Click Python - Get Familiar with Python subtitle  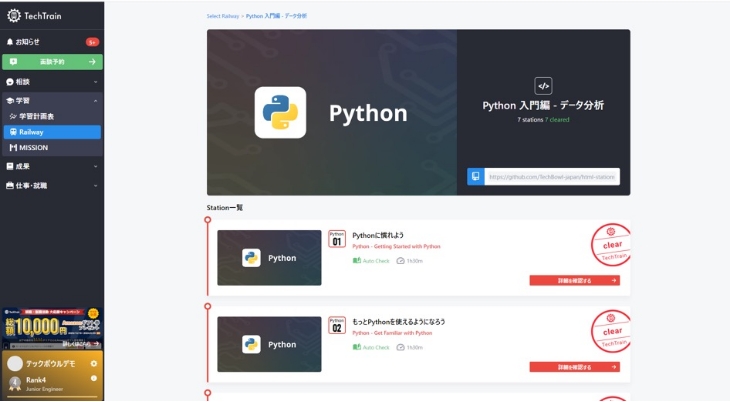click(392, 333)
